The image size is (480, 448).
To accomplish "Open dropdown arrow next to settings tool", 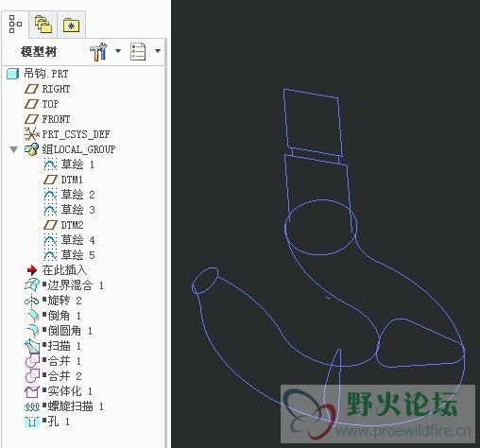I will [x=118, y=51].
